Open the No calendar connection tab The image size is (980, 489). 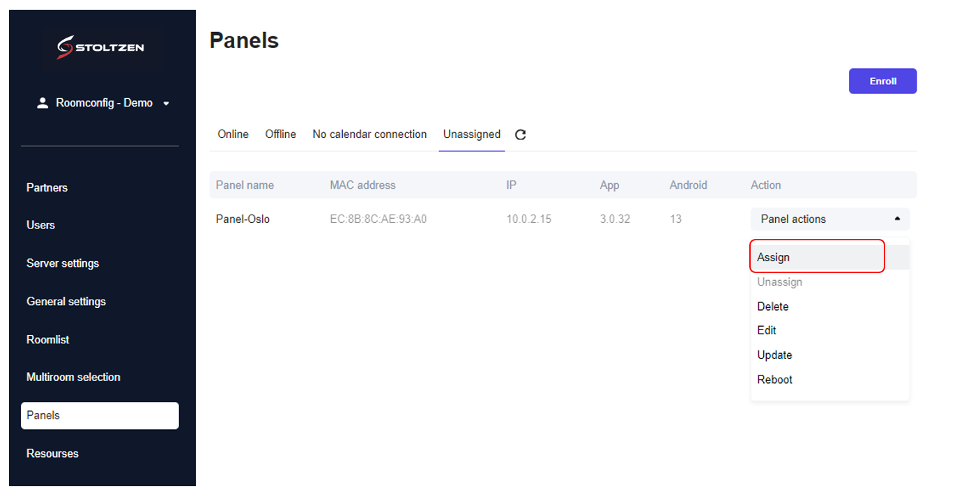click(369, 134)
